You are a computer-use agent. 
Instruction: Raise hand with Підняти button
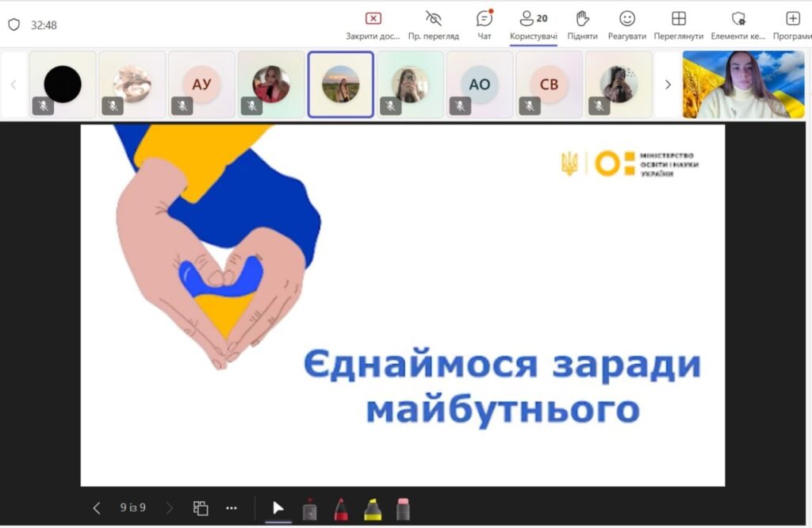pos(582,25)
